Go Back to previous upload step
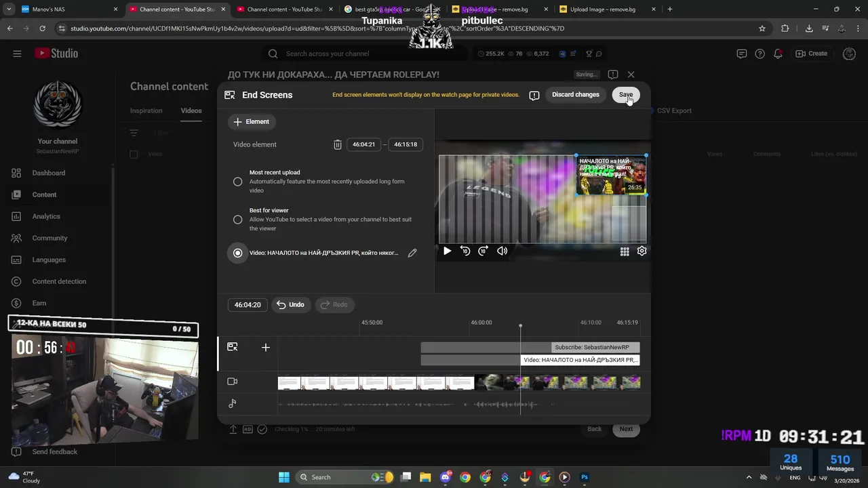The height and width of the screenshot is (488, 868). pyautogui.click(x=594, y=429)
